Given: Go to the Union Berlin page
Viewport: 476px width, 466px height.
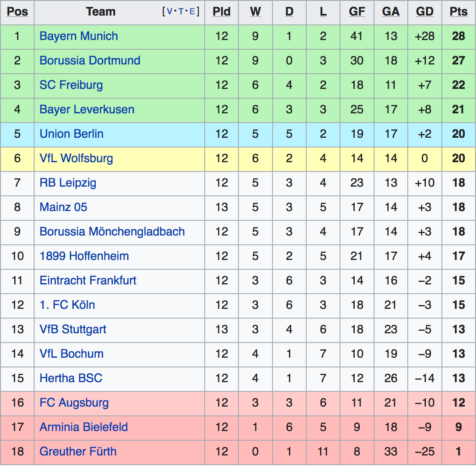Looking at the screenshot, I should [x=71, y=134].
